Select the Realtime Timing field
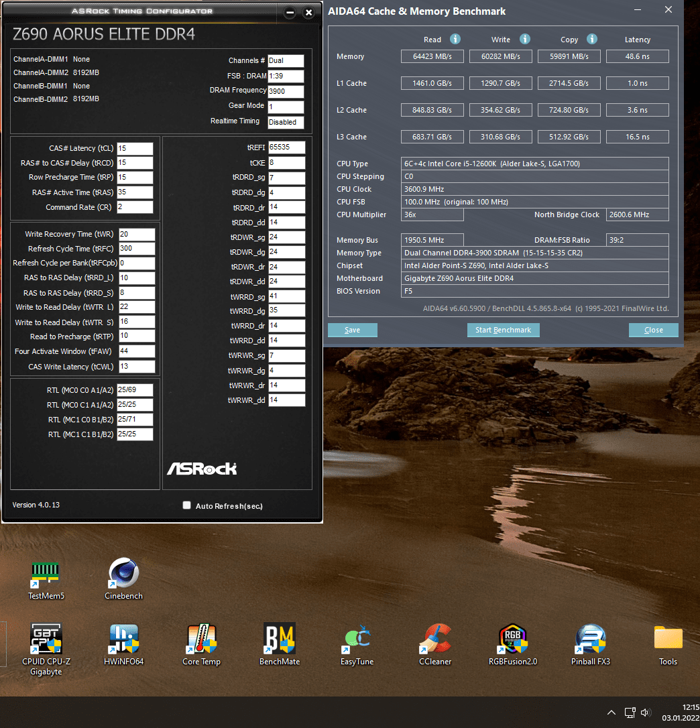 [x=286, y=122]
